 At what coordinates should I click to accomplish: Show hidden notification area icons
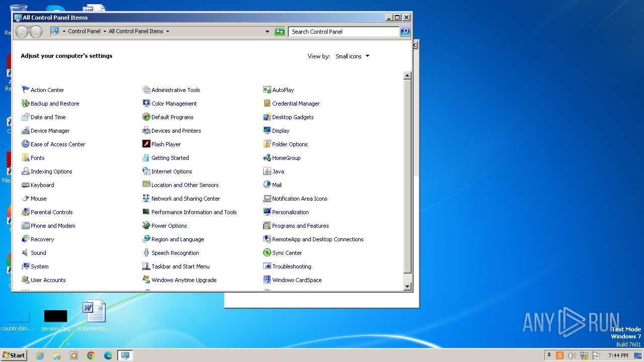point(549,355)
